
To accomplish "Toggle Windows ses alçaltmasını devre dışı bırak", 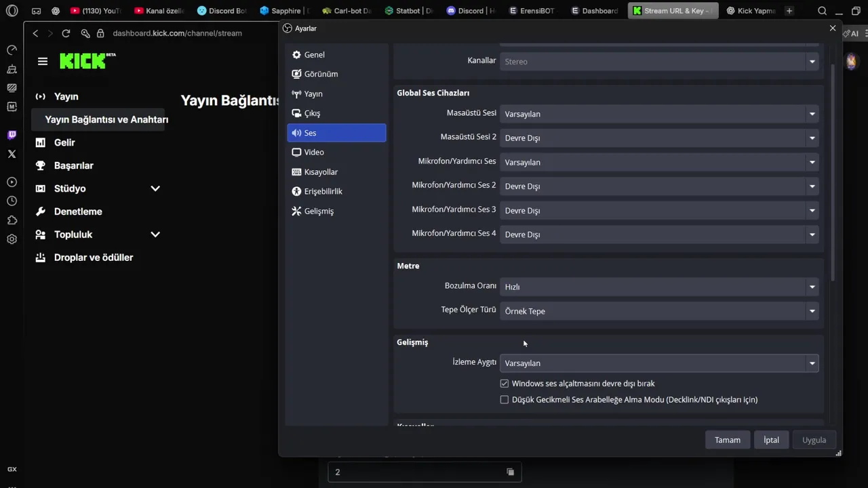I will (504, 384).
